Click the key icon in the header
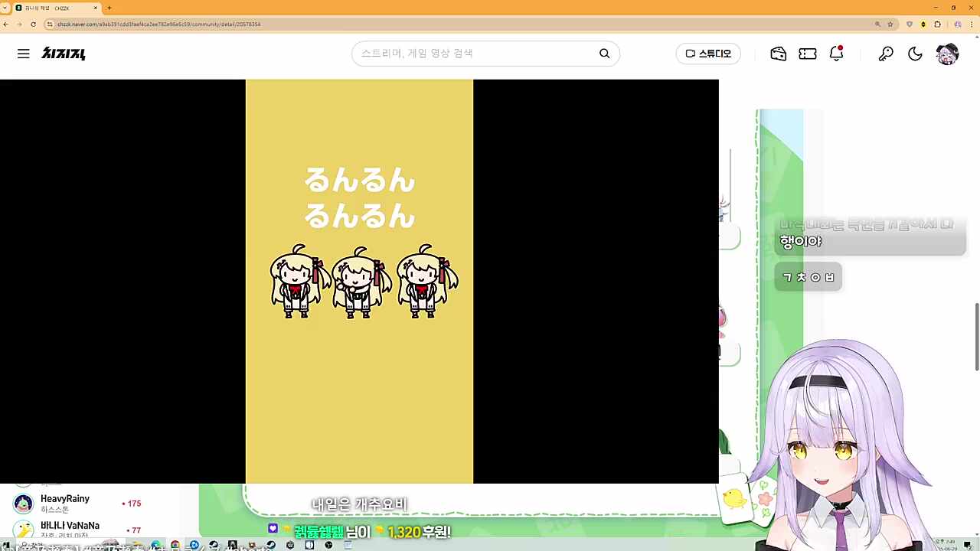The width and height of the screenshot is (980, 551). click(x=886, y=54)
